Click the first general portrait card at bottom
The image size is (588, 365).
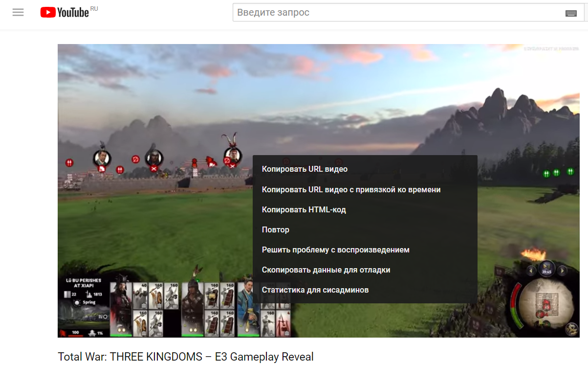(x=120, y=309)
